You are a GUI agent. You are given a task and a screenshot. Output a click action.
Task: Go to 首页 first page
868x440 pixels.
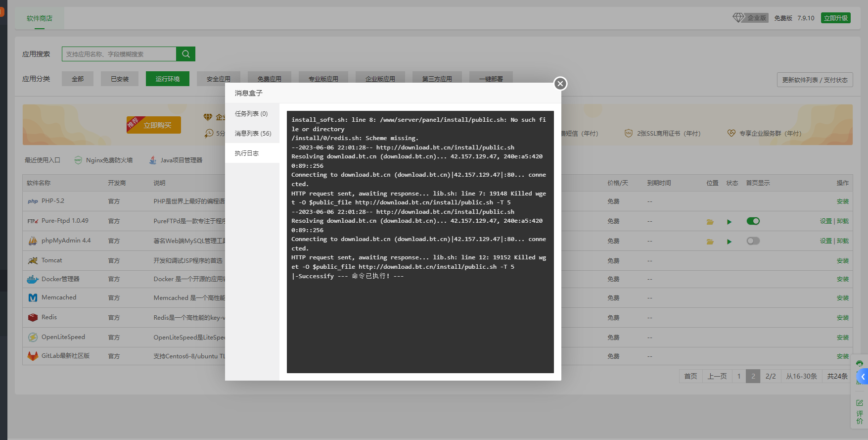(x=690, y=376)
